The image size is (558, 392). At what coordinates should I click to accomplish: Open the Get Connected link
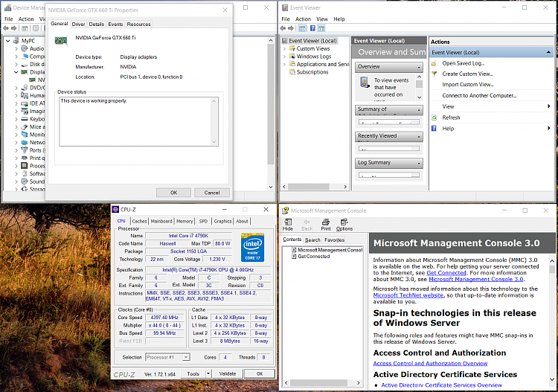click(446, 273)
